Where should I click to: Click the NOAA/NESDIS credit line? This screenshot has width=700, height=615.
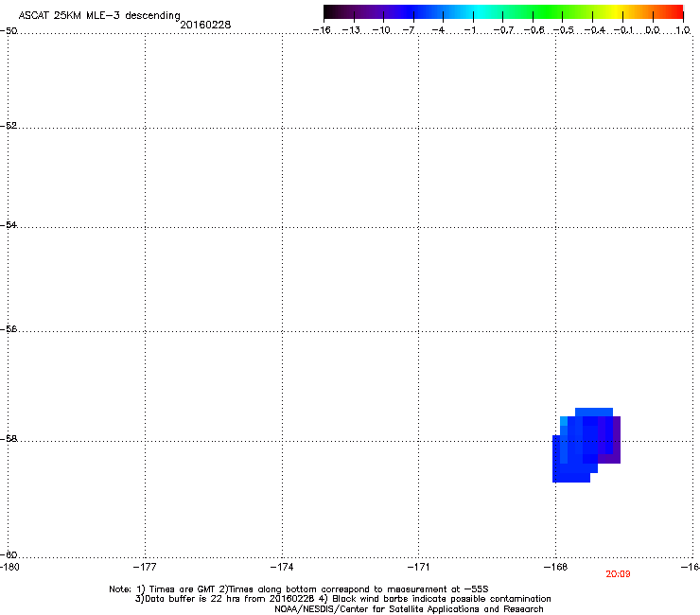point(409,609)
